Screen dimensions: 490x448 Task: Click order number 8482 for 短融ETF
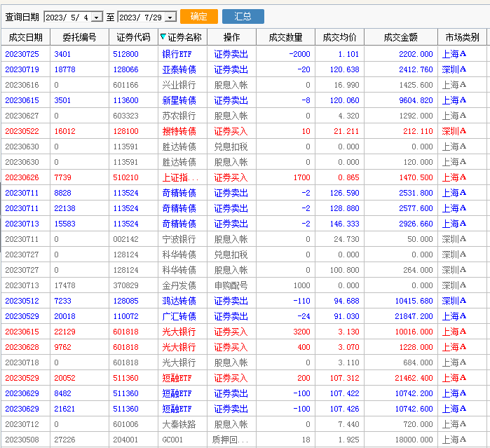(62, 393)
